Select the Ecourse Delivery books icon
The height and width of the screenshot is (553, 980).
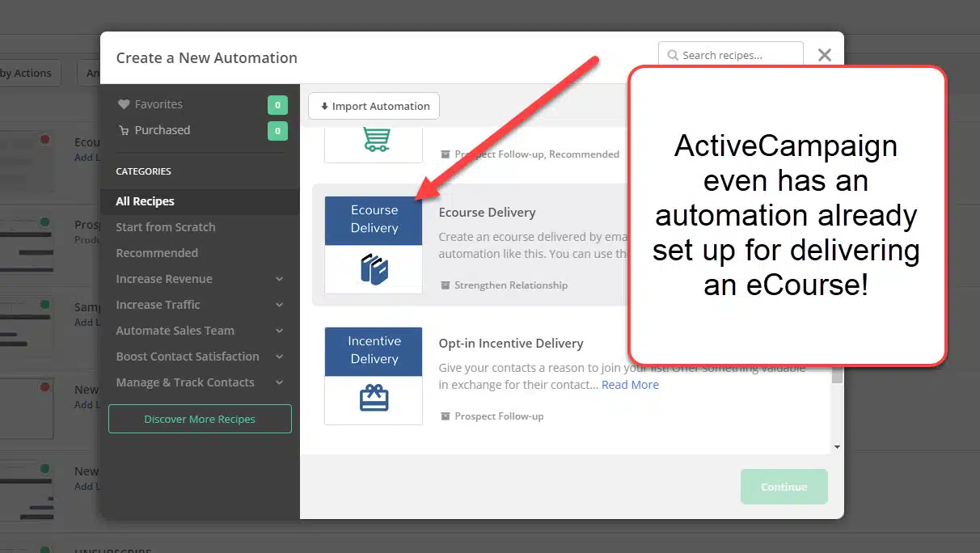point(374,268)
